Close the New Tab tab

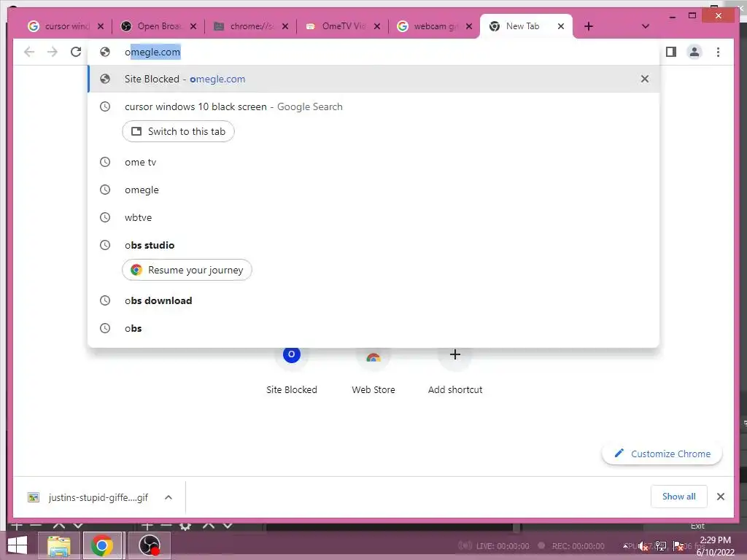pos(561,26)
